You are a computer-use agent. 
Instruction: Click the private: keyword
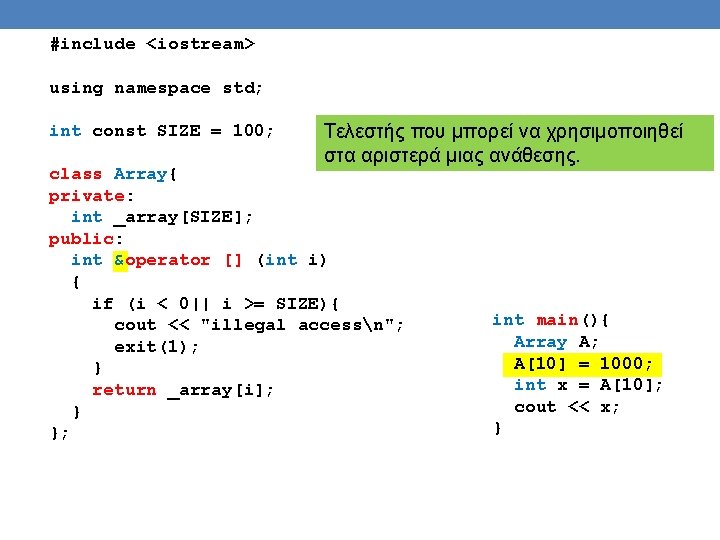91,196
